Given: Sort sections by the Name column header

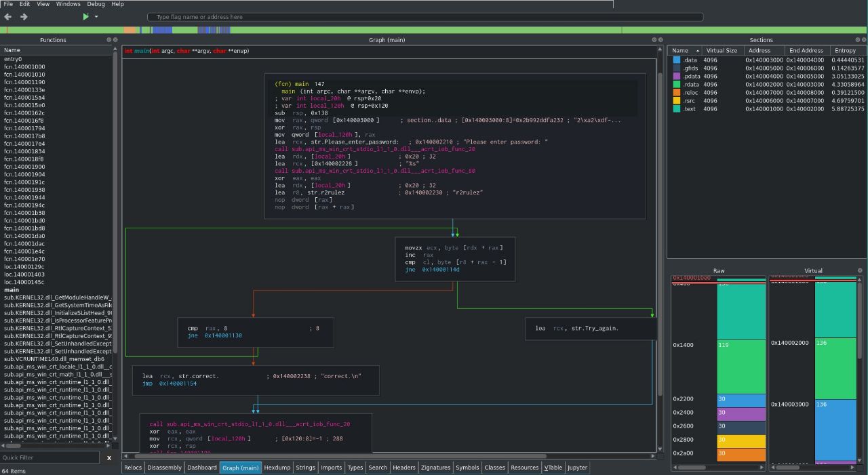Looking at the screenshot, I should tap(680, 51).
